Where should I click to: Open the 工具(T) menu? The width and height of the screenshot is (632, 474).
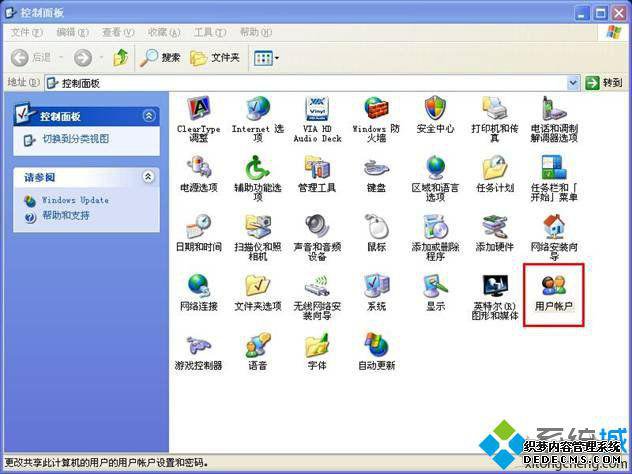click(x=210, y=32)
